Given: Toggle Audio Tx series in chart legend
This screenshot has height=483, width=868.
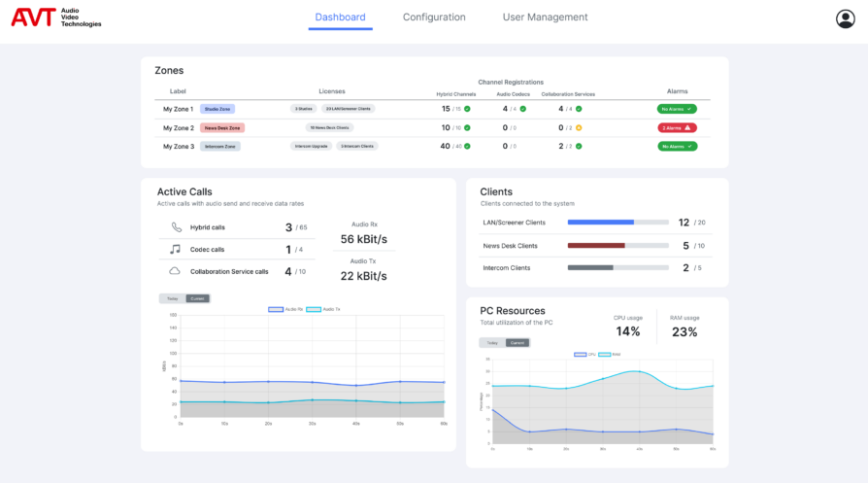Looking at the screenshot, I should point(323,309).
